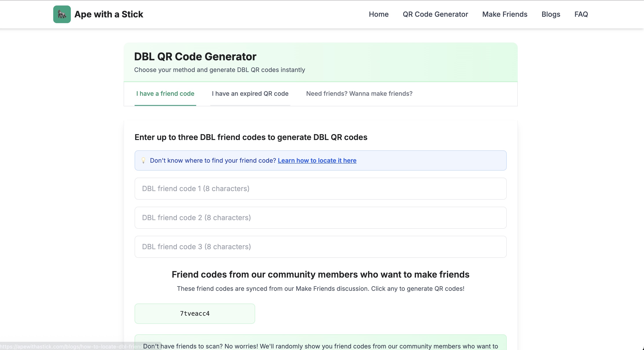
Task: Open the Home nav link
Action: (379, 14)
